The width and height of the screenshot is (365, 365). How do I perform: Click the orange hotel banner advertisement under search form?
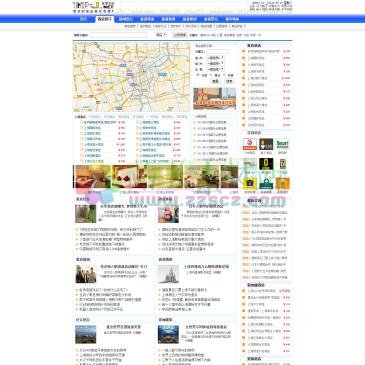[215, 99]
